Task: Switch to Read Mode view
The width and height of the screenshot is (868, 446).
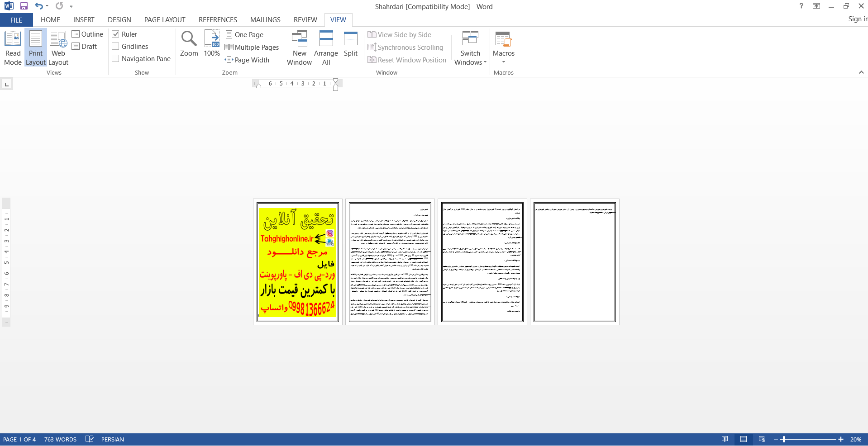Action: [13, 48]
